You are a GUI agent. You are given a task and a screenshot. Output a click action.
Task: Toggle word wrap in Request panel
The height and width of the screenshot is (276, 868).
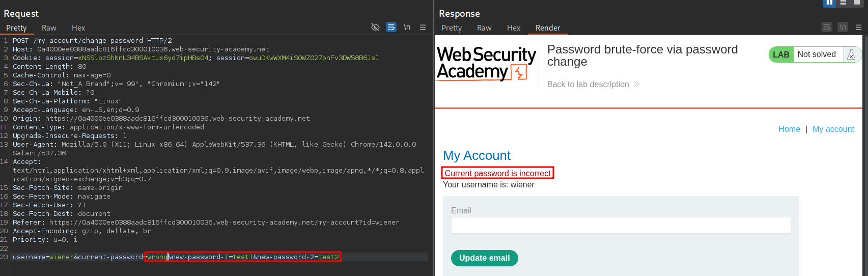(391, 27)
